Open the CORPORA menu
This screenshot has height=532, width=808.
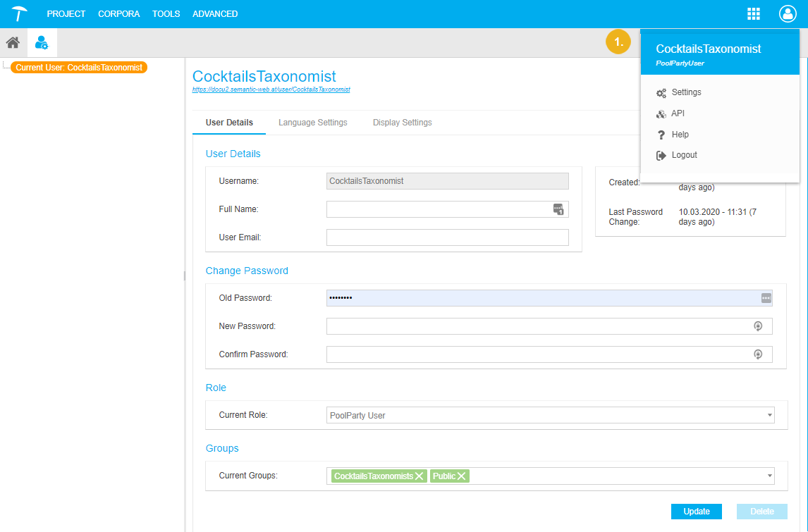[x=119, y=14]
